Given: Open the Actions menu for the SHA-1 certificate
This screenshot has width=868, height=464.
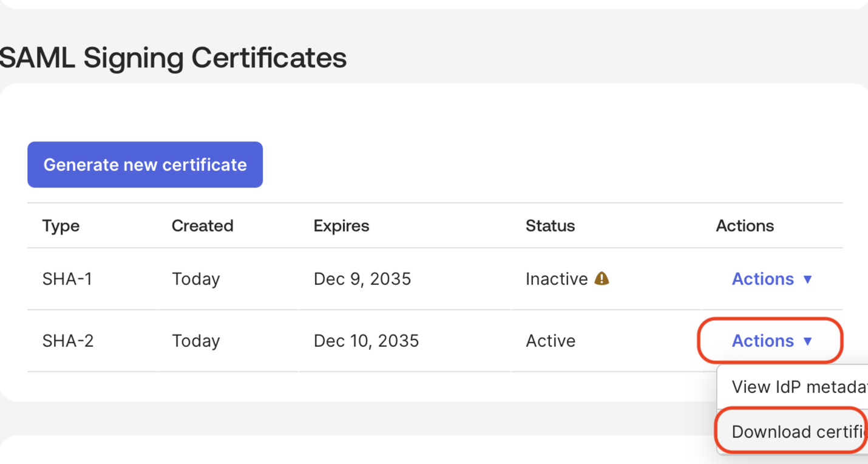Looking at the screenshot, I should [x=763, y=279].
